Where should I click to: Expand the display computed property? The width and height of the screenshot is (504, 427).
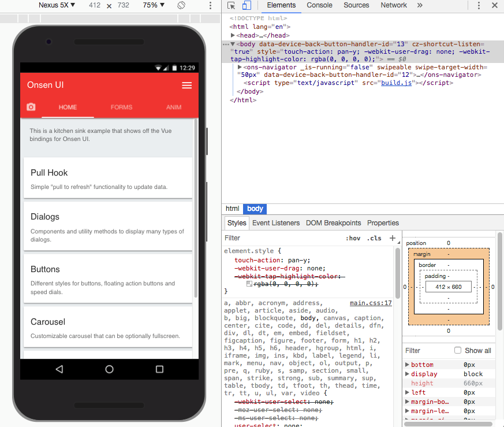(407, 374)
